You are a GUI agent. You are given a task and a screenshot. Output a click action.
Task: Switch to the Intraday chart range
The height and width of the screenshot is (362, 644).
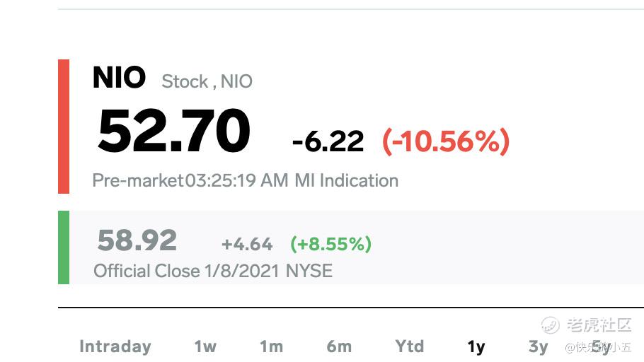pos(115,346)
